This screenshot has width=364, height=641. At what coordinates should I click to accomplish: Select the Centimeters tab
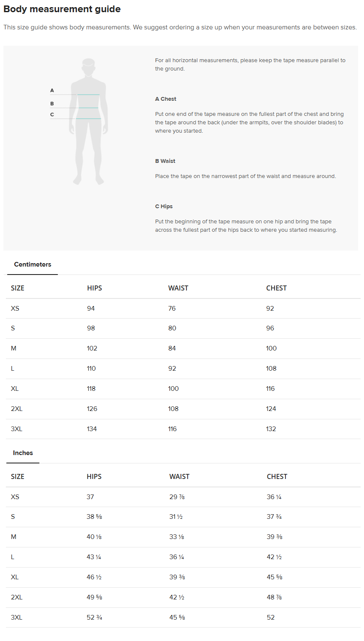point(33,264)
